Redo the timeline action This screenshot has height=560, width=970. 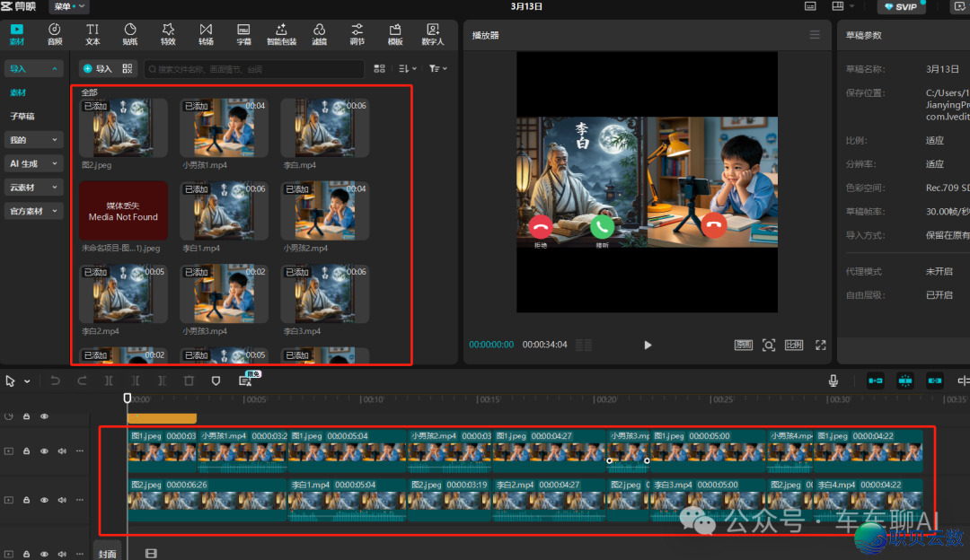pos(82,381)
